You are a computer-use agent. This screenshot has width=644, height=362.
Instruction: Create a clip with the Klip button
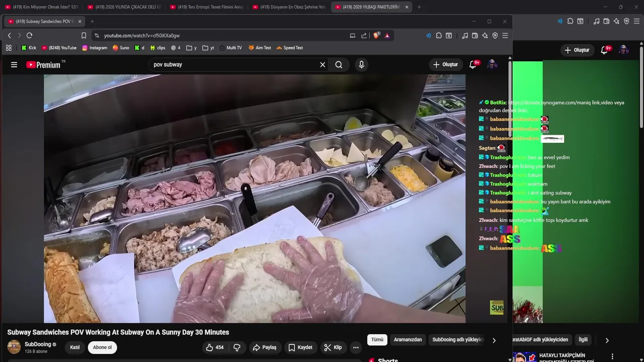(x=333, y=347)
